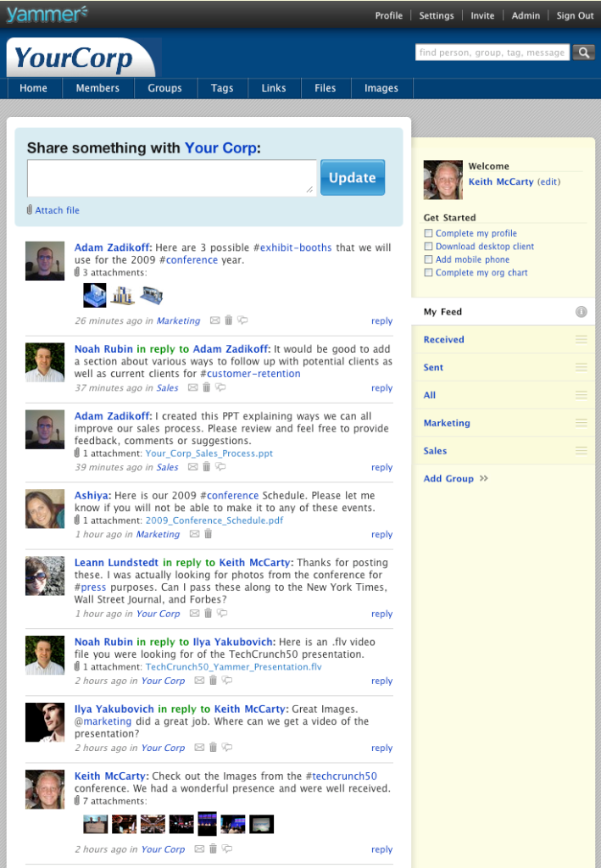Open the Members tab

coord(98,88)
